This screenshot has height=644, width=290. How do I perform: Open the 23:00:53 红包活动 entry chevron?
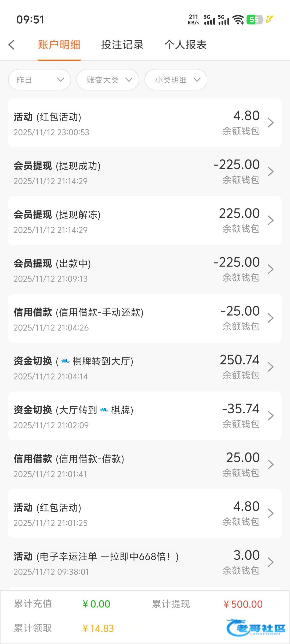270,123
